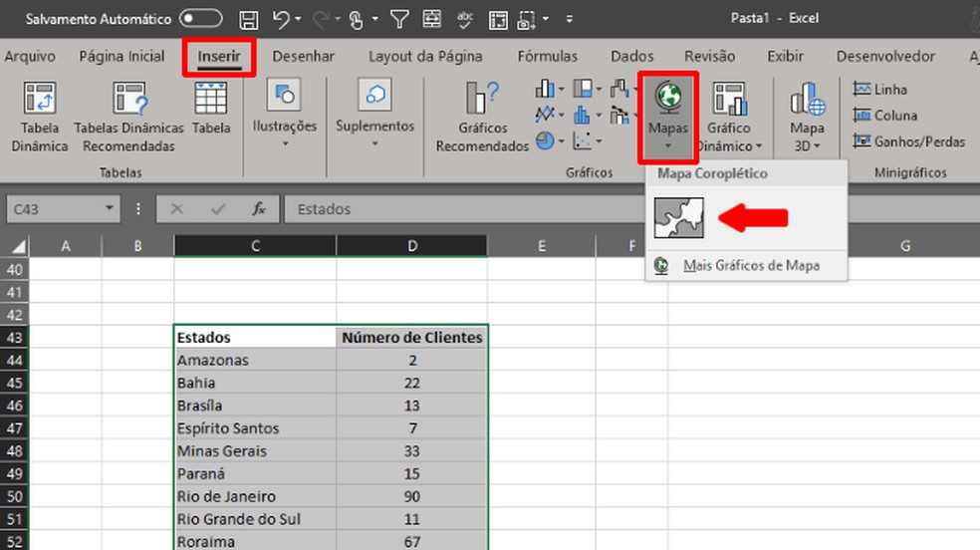Open the Suplementos dropdown
This screenshot has height=550, width=980.
[374, 143]
